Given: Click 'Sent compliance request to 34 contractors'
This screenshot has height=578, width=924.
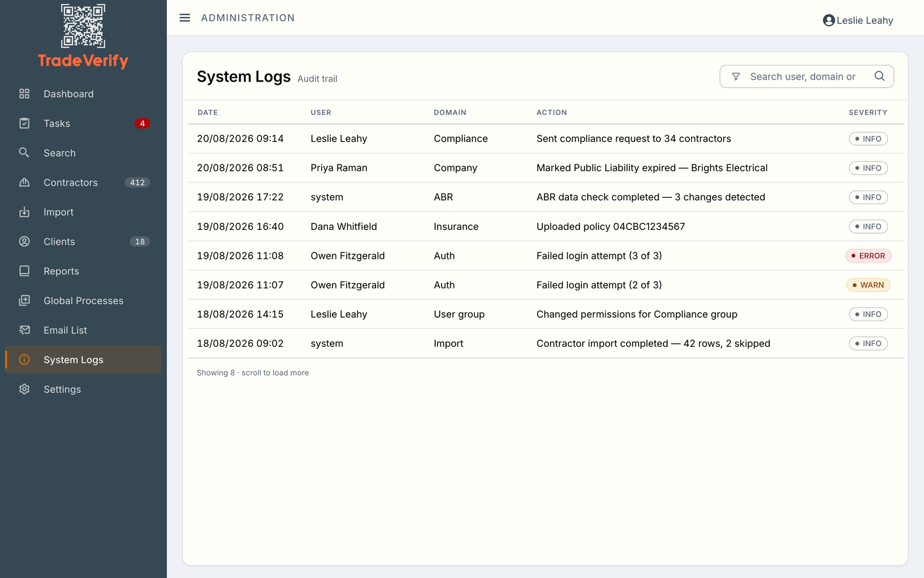Looking at the screenshot, I should pos(634,139).
